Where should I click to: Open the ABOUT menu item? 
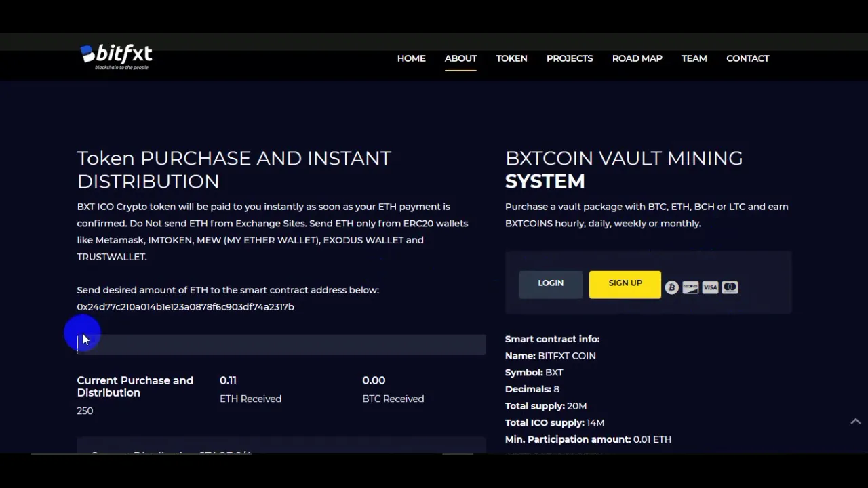pyautogui.click(x=460, y=58)
